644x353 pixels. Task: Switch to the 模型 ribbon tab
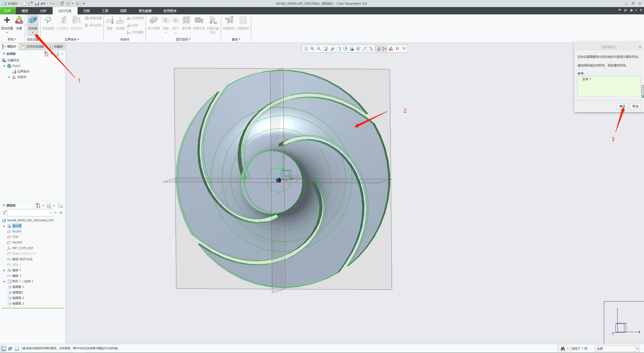(x=25, y=11)
